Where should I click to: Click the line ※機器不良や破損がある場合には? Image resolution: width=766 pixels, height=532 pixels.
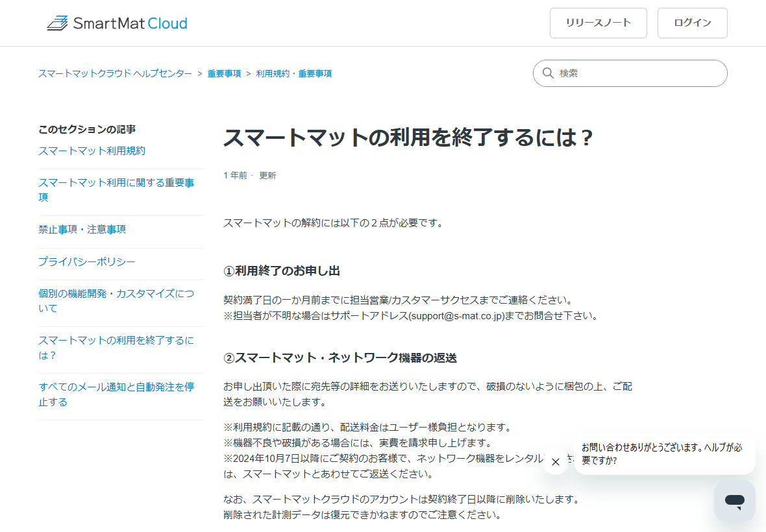pyautogui.click(x=358, y=442)
